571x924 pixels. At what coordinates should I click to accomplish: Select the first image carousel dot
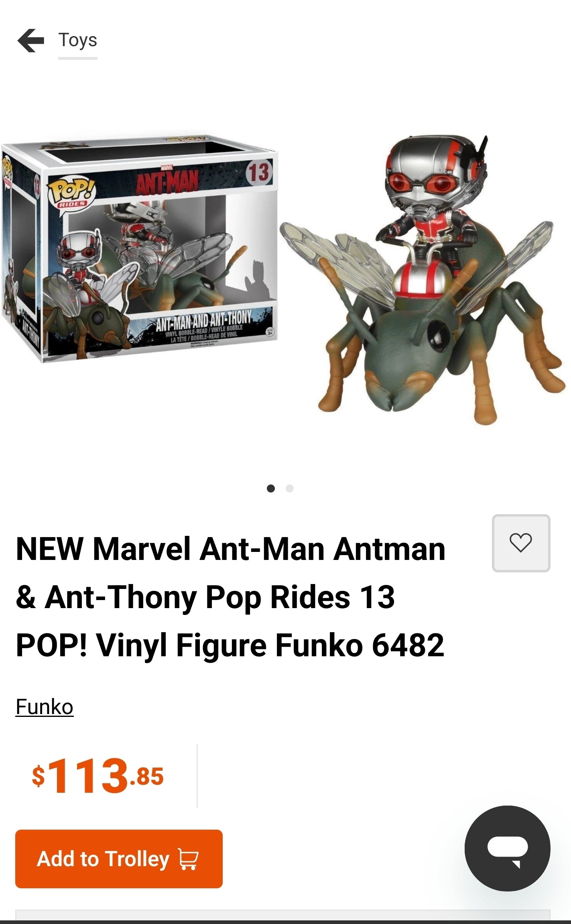[271, 488]
